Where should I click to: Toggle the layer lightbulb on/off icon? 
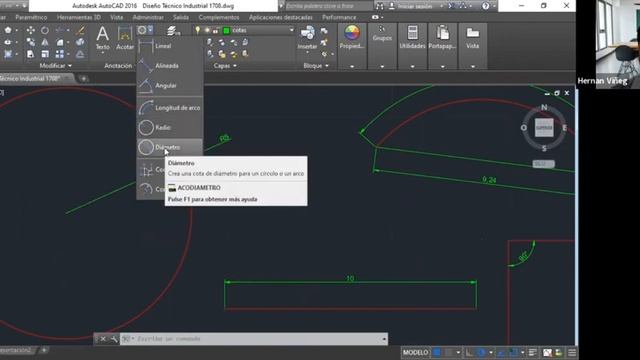198,30
